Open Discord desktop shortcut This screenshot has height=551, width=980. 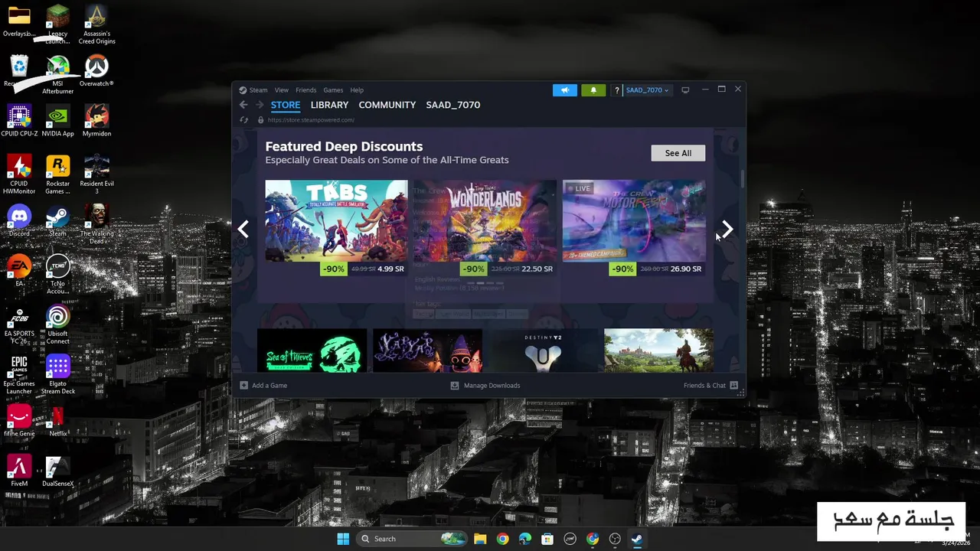pos(19,222)
